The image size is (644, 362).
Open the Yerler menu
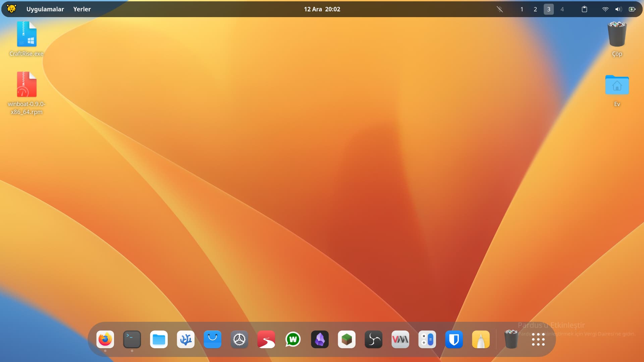click(x=82, y=9)
